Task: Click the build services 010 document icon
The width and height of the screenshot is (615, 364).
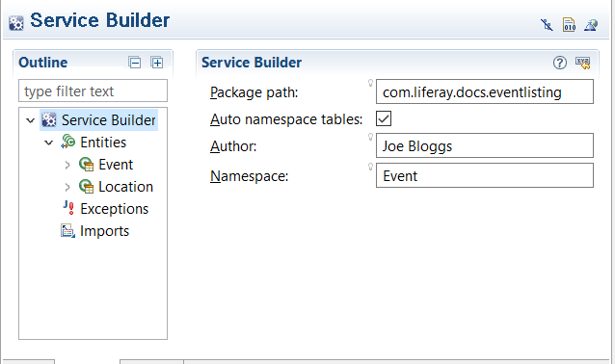Action: 569,25
